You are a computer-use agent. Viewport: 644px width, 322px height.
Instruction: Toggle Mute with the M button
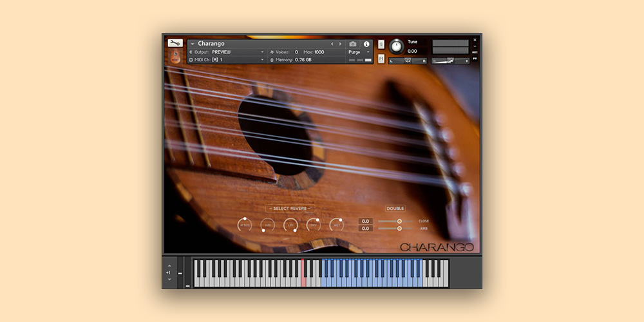tap(381, 59)
